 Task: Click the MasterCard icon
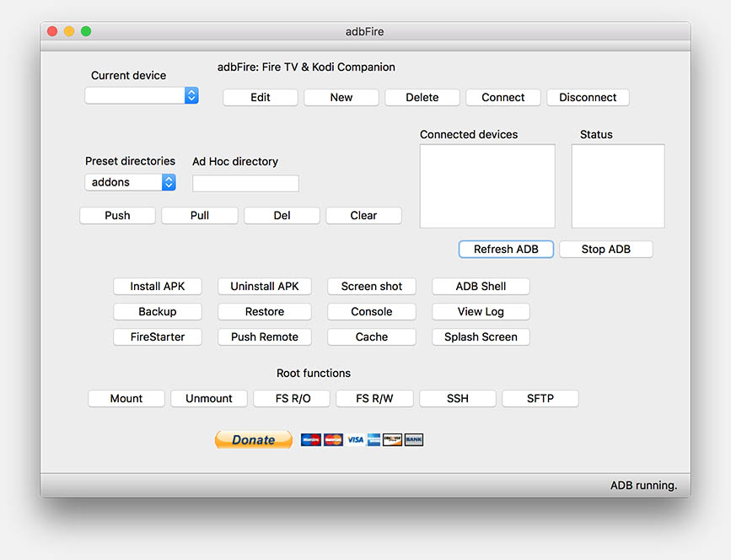tap(333, 439)
